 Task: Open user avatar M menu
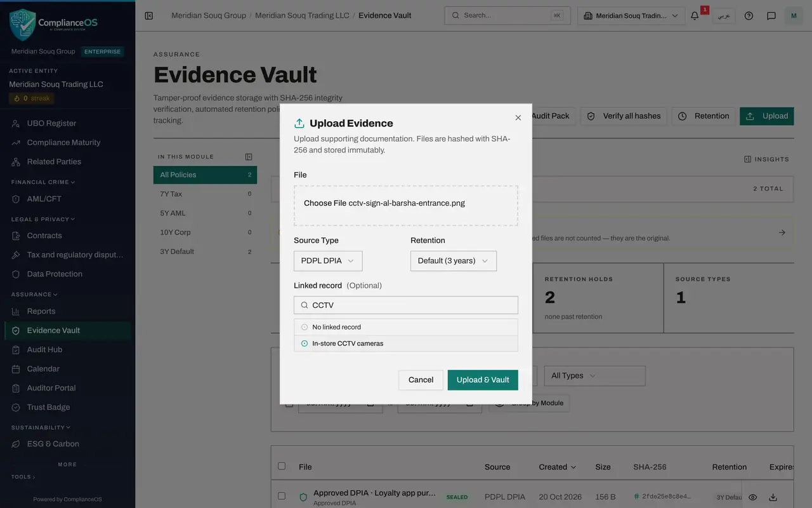coord(794,16)
